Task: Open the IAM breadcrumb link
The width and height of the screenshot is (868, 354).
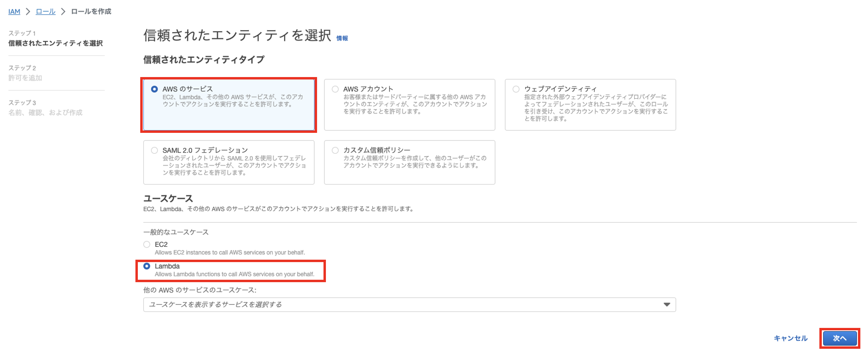Action: click(14, 12)
